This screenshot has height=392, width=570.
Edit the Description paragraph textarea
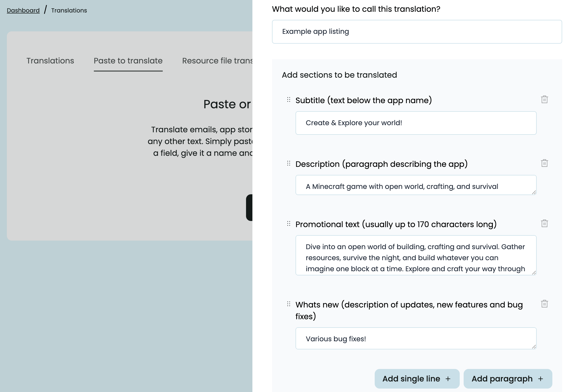(416, 186)
